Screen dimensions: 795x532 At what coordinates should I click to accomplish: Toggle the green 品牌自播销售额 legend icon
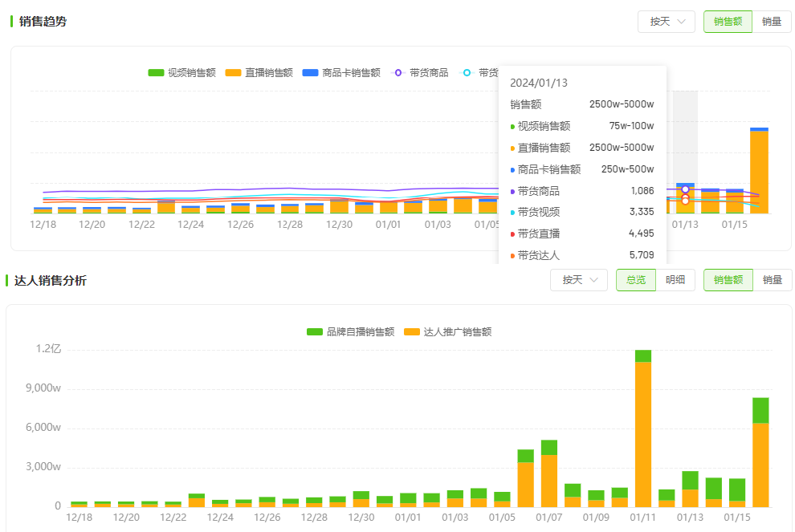(x=315, y=331)
